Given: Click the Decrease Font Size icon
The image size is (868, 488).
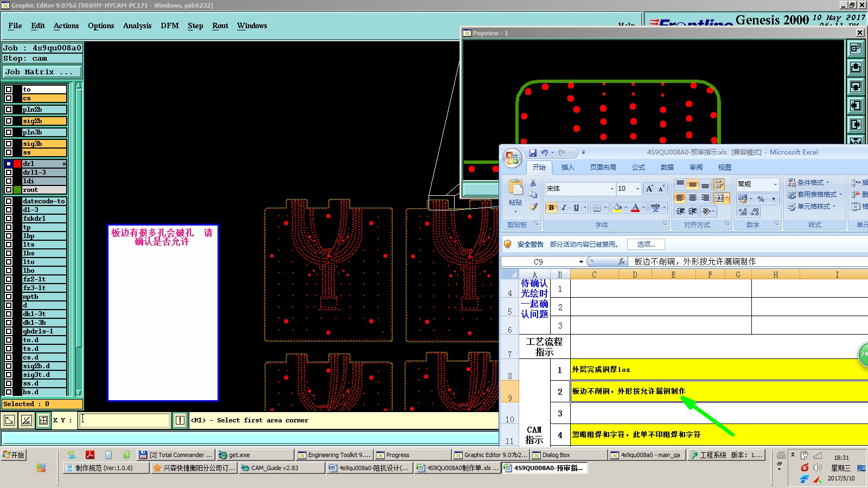Looking at the screenshot, I should tap(661, 189).
